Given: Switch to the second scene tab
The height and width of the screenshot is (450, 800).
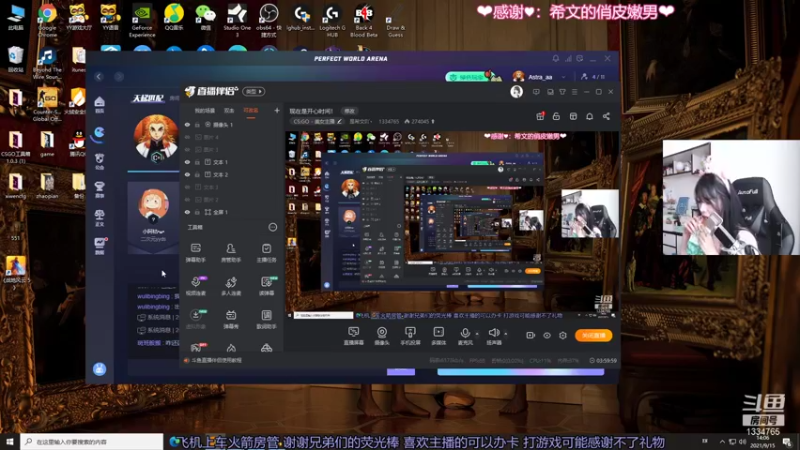Looking at the screenshot, I should pos(229,111).
